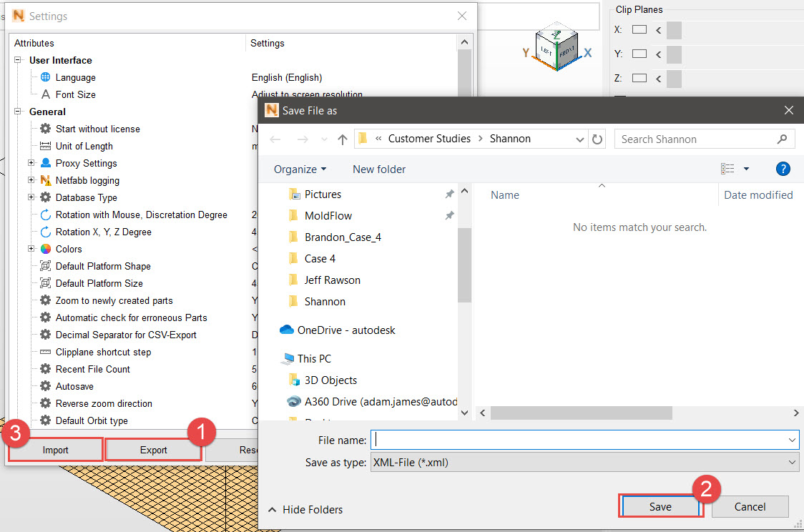Expand the Database Type node
Viewport: 804px width, 532px height.
[x=31, y=197]
